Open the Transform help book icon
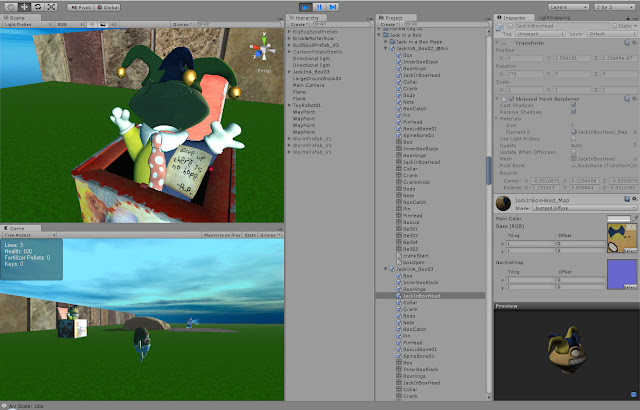 tap(627, 43)
